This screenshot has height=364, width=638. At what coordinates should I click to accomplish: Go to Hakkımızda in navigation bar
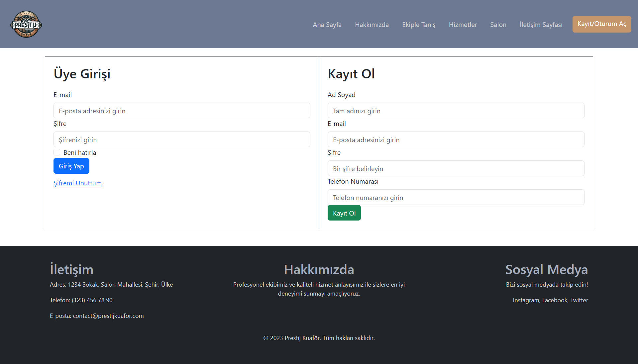tap(372, 25)
